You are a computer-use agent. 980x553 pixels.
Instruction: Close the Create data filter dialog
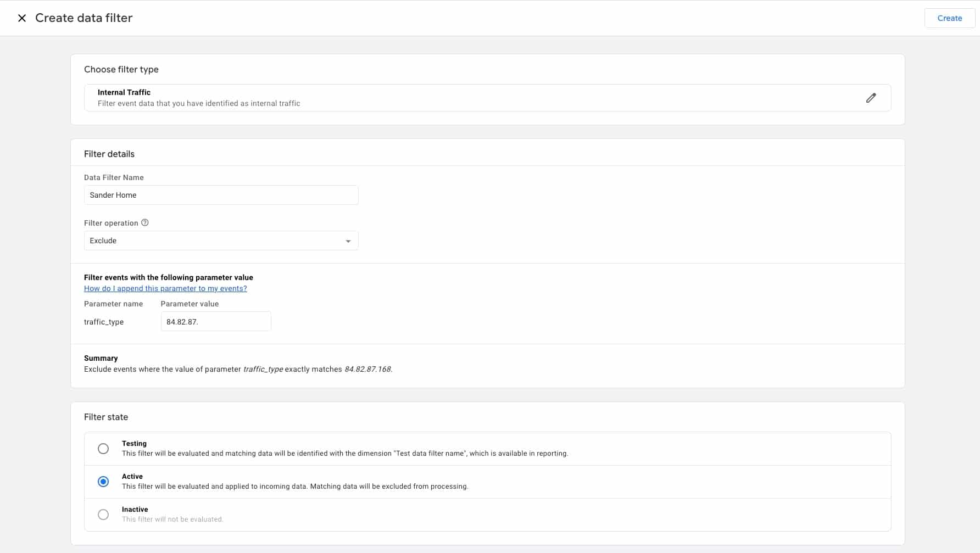[22, 18]
